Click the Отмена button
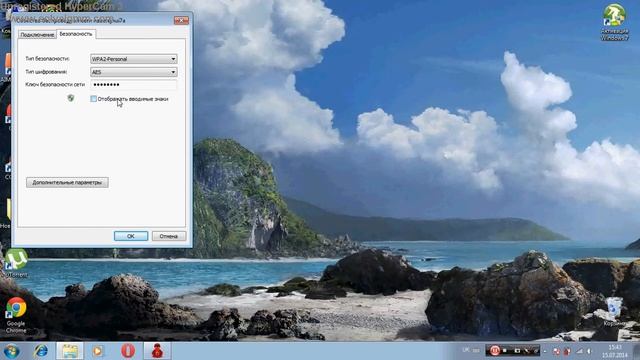Screen dimensions: 640x360 169,236
